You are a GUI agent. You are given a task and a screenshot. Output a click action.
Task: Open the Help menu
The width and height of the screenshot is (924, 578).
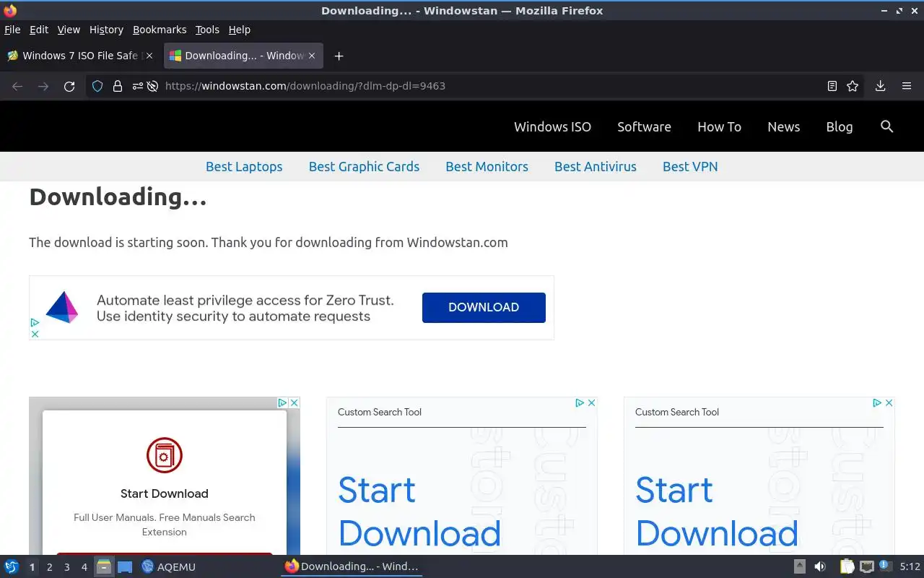240,30
